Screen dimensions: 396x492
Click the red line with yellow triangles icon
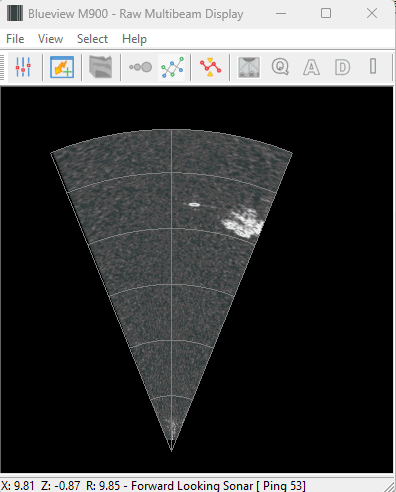(210, 67)
